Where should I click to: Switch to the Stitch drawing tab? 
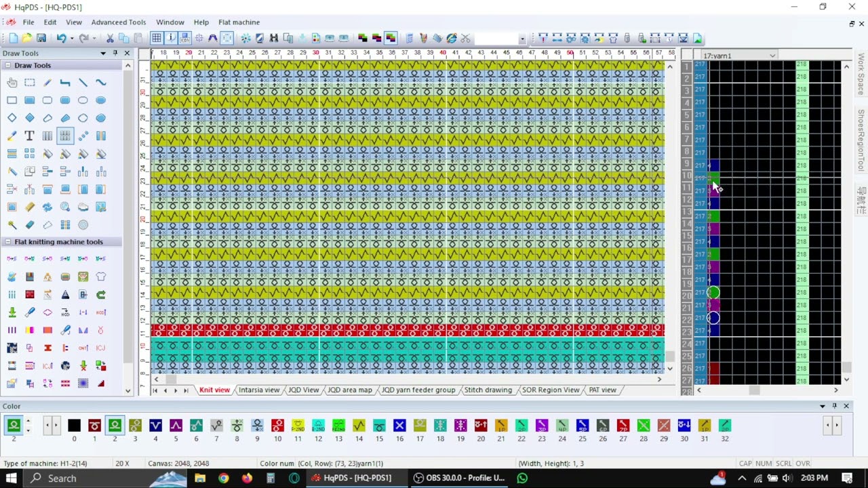pos(488,390)
